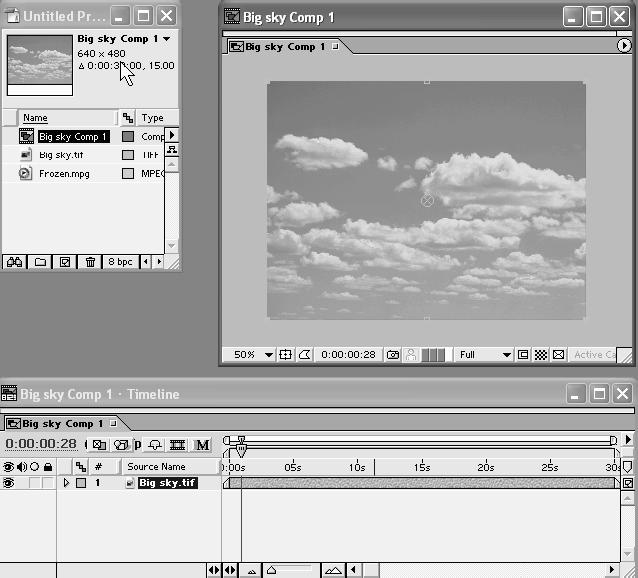Hide the Big sky.tif layer video
Image resolution: width=638 pixels, height=578 pixels.
coord(9,483)
